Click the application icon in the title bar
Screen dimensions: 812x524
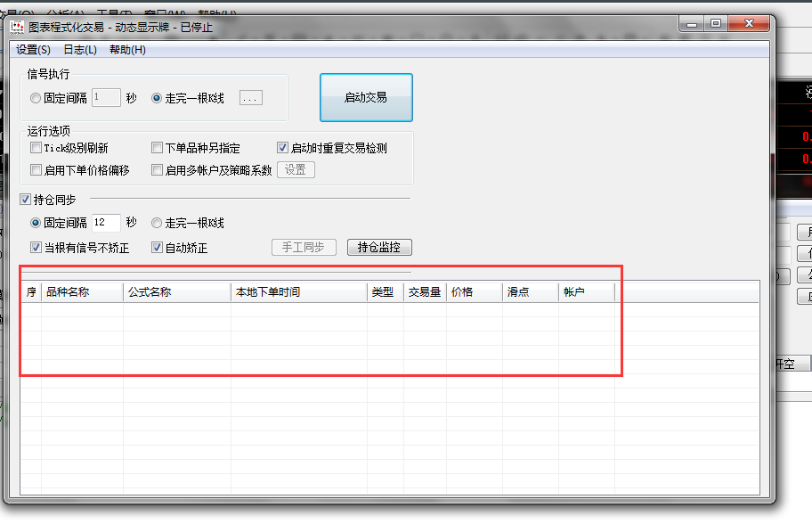pyautogui.click(x=17, y=27)
